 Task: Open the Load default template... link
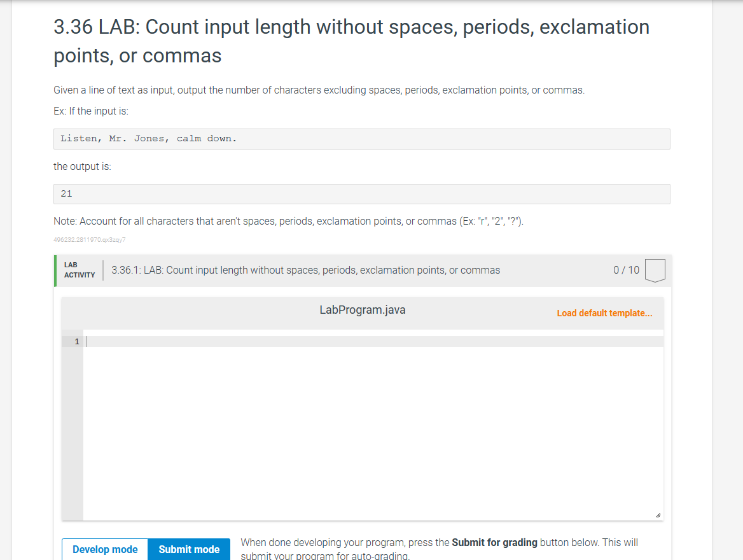tap(604, 313)
